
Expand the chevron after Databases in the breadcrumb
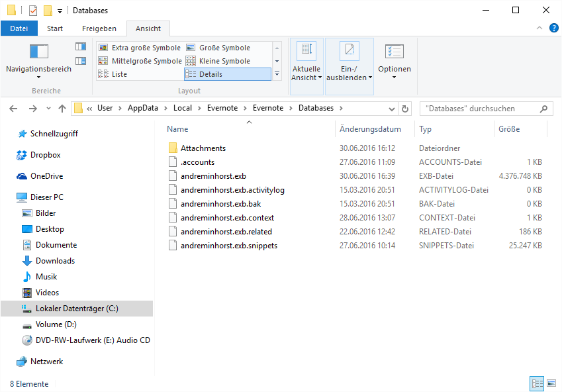341,108
